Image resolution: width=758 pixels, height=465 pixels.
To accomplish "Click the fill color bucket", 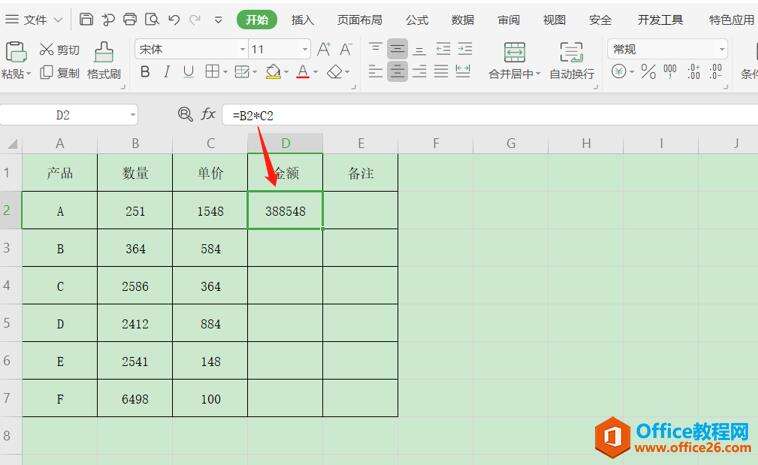I will (273, 72).
